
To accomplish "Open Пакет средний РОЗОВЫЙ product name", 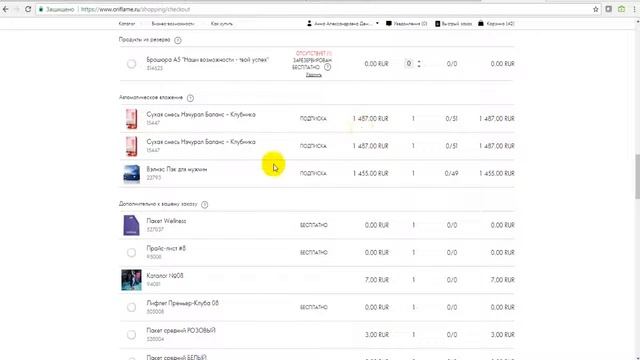I will pos(181,330).
